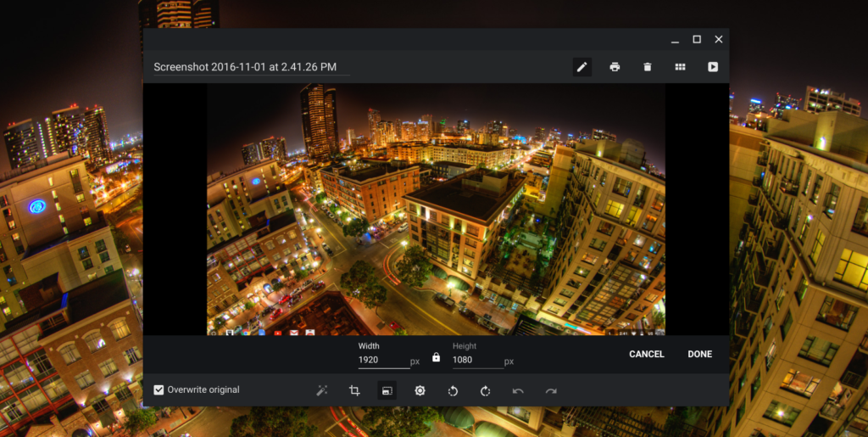The image size is (868, 437).
Task: Switch to thumbnail grid view
Action: [x=680, y=67]
